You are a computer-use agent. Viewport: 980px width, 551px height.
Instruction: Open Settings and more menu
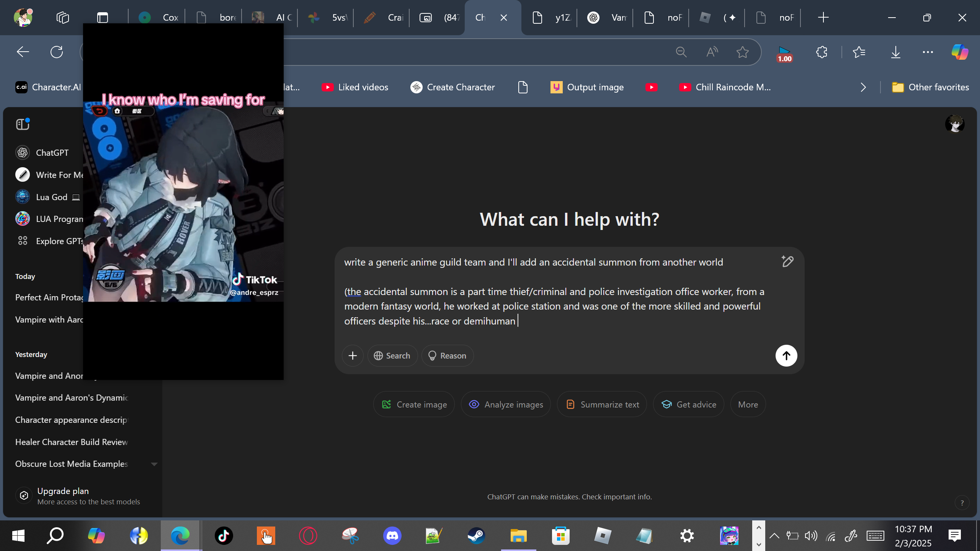[x=928, y=52]
